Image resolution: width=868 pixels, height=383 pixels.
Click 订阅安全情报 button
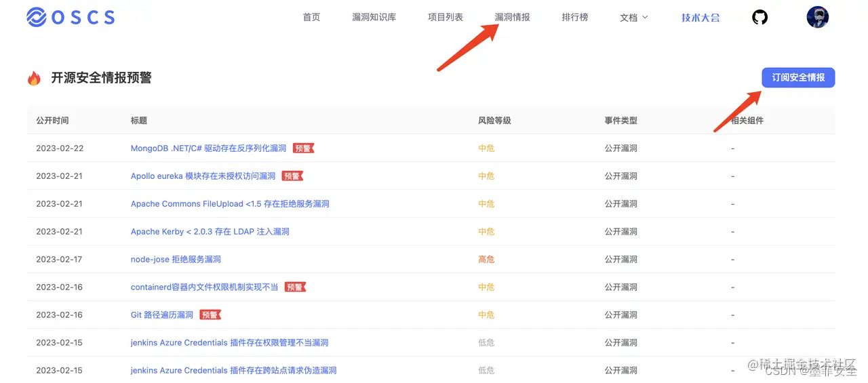798,77
